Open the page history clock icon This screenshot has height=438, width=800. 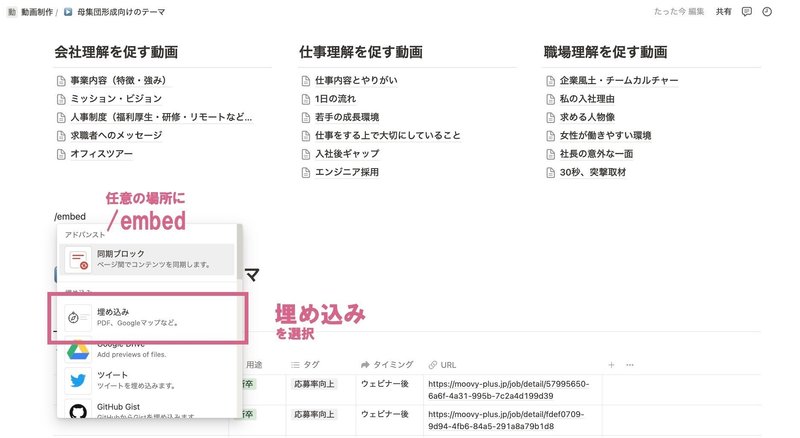click(767, 12)
